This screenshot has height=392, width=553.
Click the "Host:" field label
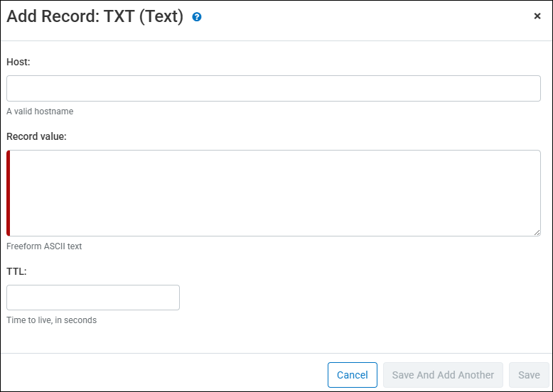(x=18, y=62)
